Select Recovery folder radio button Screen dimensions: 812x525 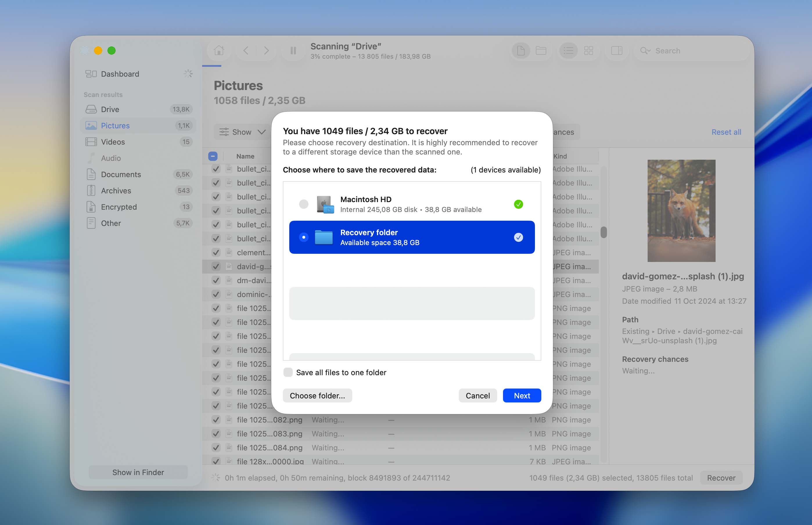[x=303, y=237]
